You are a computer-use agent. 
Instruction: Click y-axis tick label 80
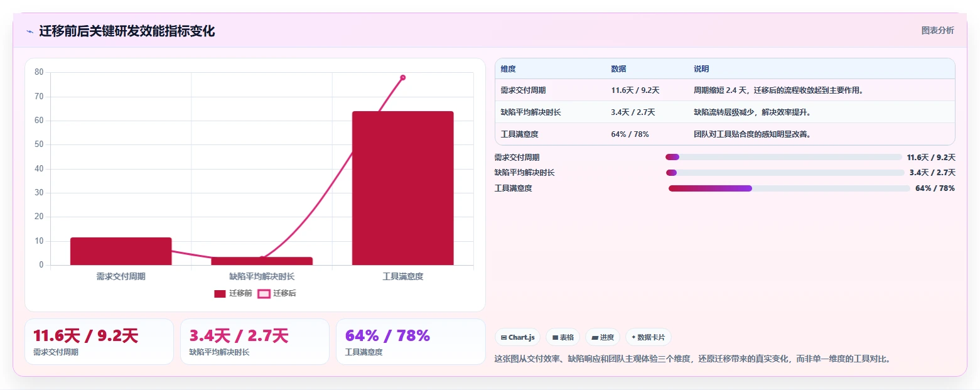coord(39,72)
